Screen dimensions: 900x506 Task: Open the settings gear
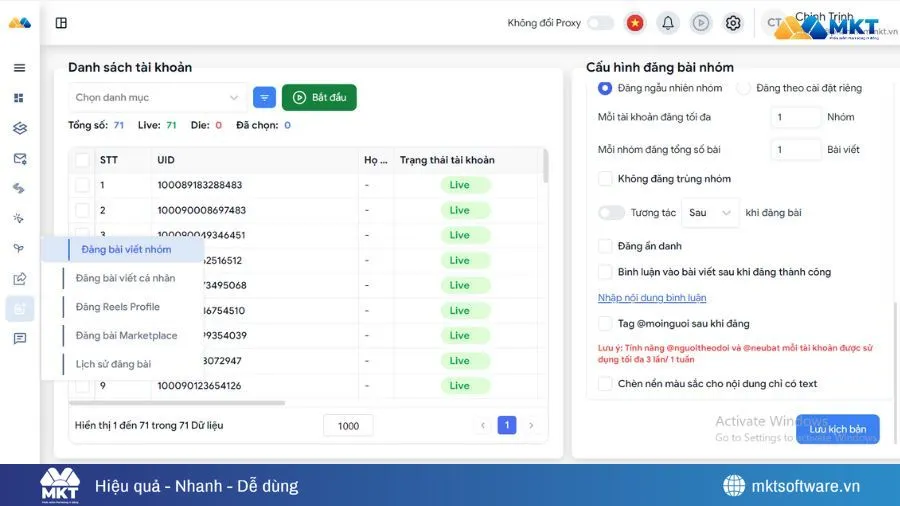pyautogui.click(x=733, y=23)
